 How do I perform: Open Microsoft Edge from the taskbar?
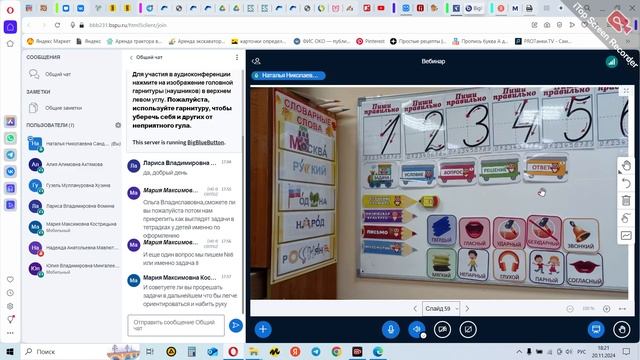pyautogui.click(x=378, y=351)
